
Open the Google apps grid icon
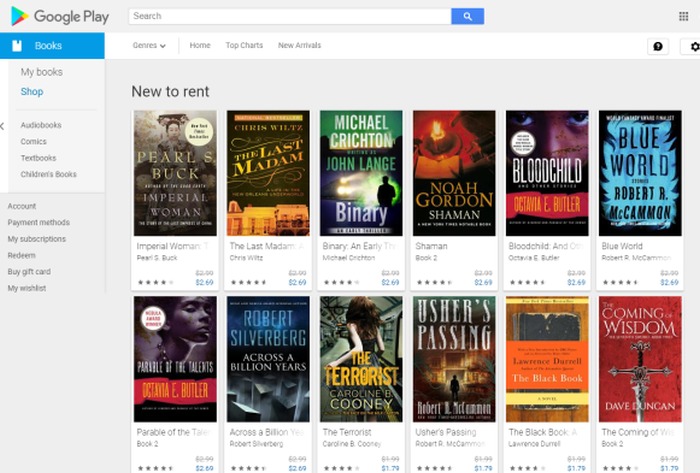click(x=683, y=17)
